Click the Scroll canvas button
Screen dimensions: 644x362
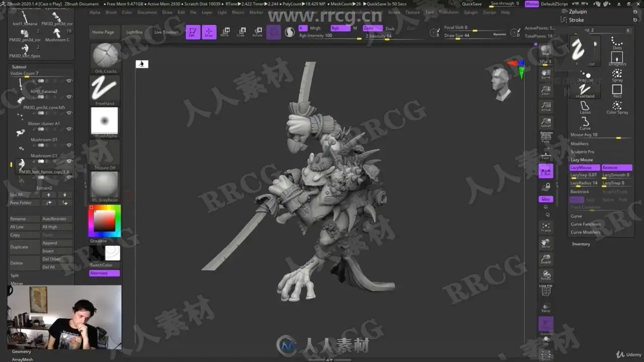click(546, 74)
